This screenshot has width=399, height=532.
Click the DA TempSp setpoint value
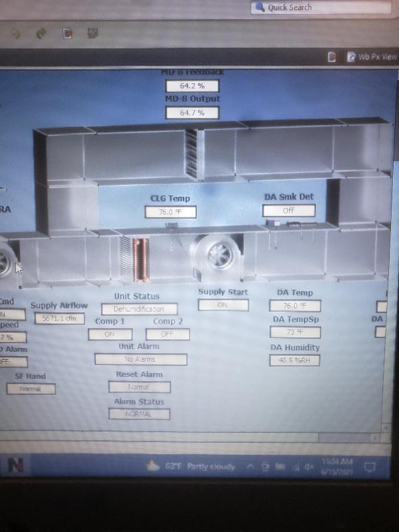click(x=295, y=332)
